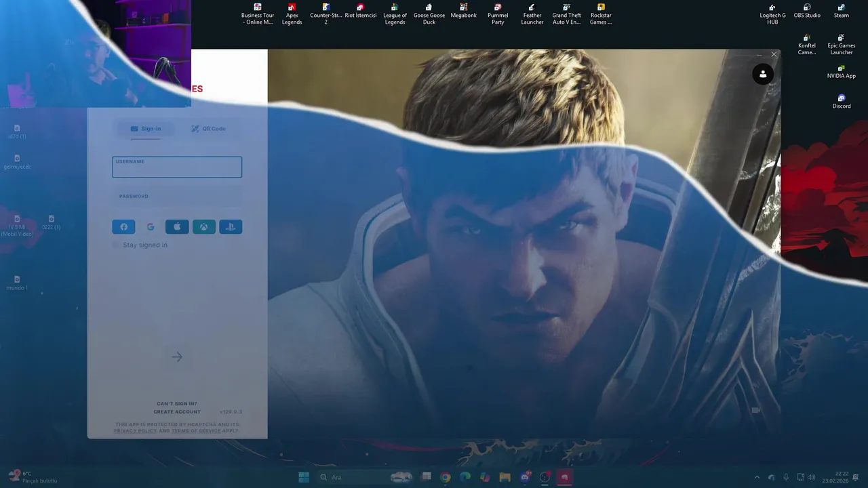Select Feather Launcher desktop shortcut

tap(532, 14)
